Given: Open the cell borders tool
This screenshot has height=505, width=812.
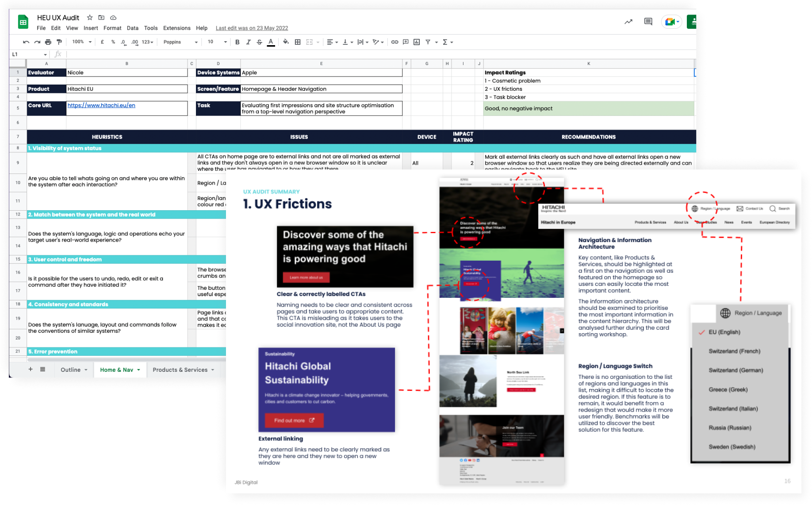Looking at the screenshot, I should coord(298,42).
